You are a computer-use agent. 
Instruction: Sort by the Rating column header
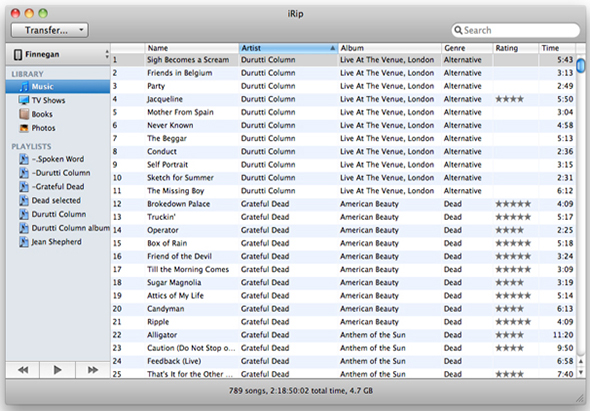[515, 48]
